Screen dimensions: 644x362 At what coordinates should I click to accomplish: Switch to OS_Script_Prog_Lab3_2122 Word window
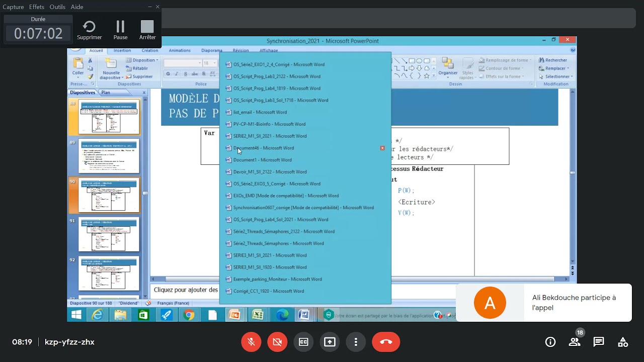point(305,76)
